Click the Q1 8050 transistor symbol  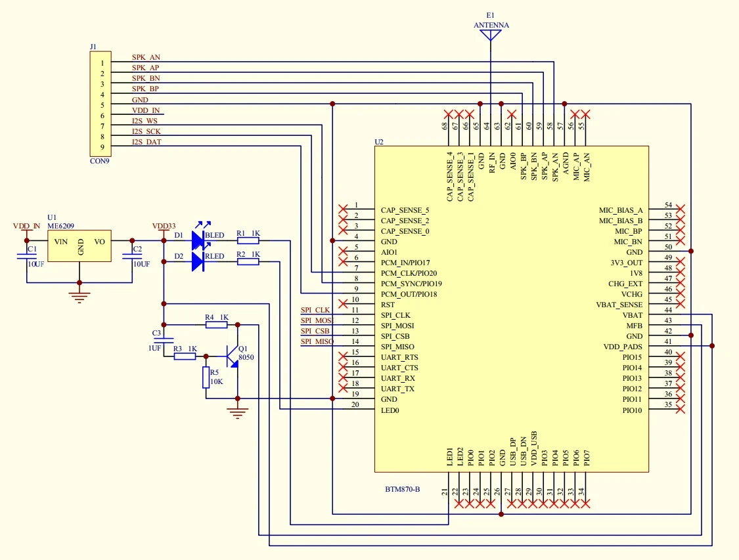[233, 356]
